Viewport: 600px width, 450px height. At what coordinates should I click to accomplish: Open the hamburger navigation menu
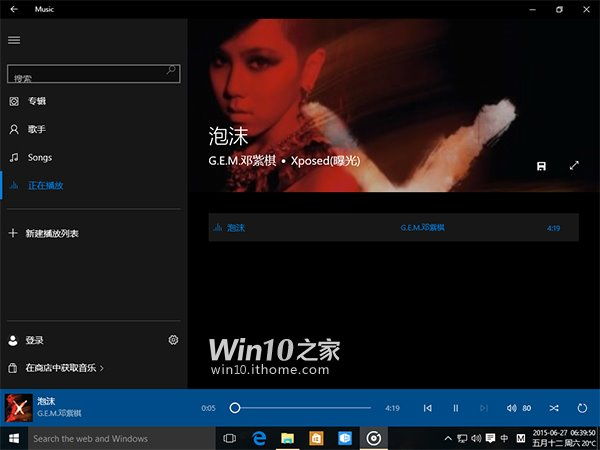pyautogui.click(x=14, y=40)
